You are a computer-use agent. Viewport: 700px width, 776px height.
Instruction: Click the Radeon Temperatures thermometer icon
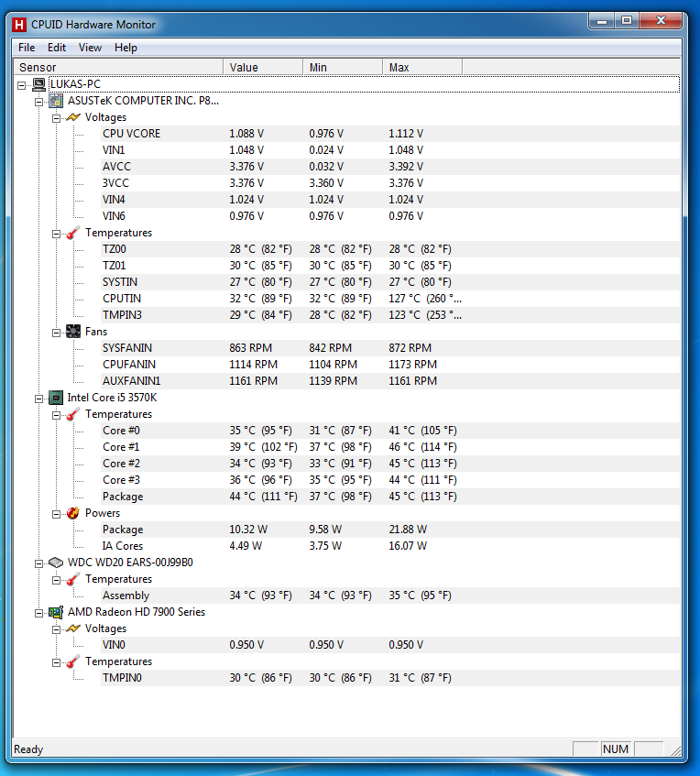click(x=73, y=661)
